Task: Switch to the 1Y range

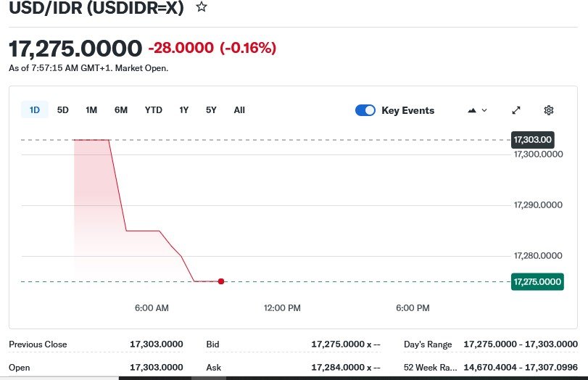Action: click(184, 110)
